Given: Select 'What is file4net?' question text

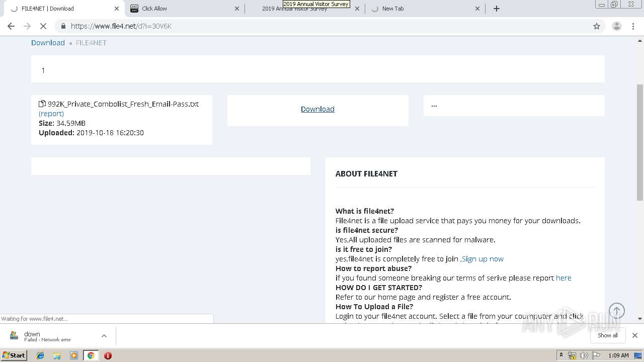Looking at the screenshot, I should coord(365,211).
